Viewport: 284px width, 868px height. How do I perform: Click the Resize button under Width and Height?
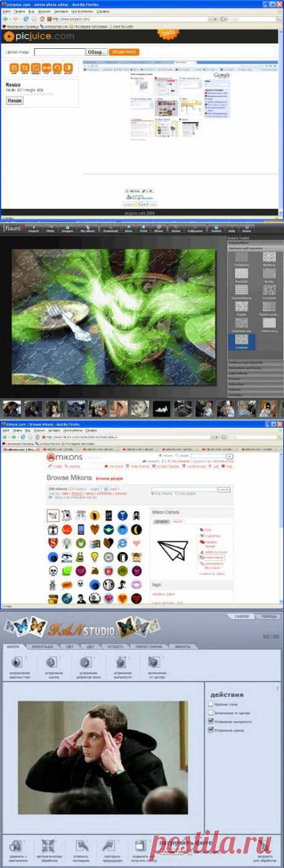14,100
